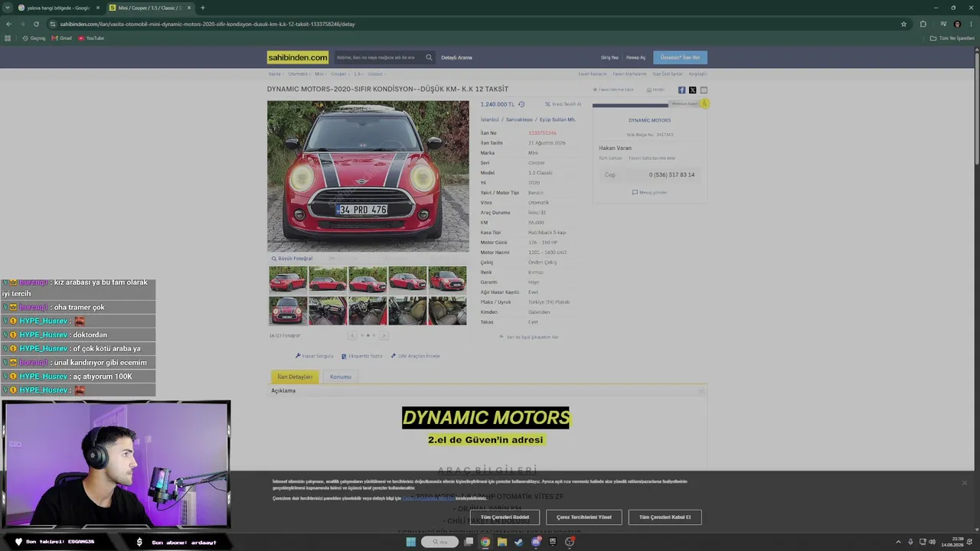Accept cookies with Tüm Çerezleri Kabul Et
Viewport: 980px width, 551px height.
pos(665,517)
